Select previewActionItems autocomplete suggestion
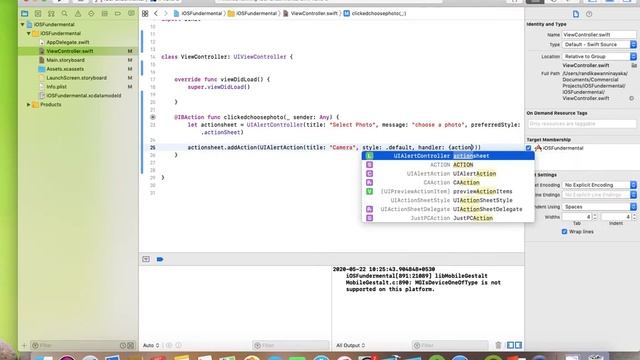 448,191
